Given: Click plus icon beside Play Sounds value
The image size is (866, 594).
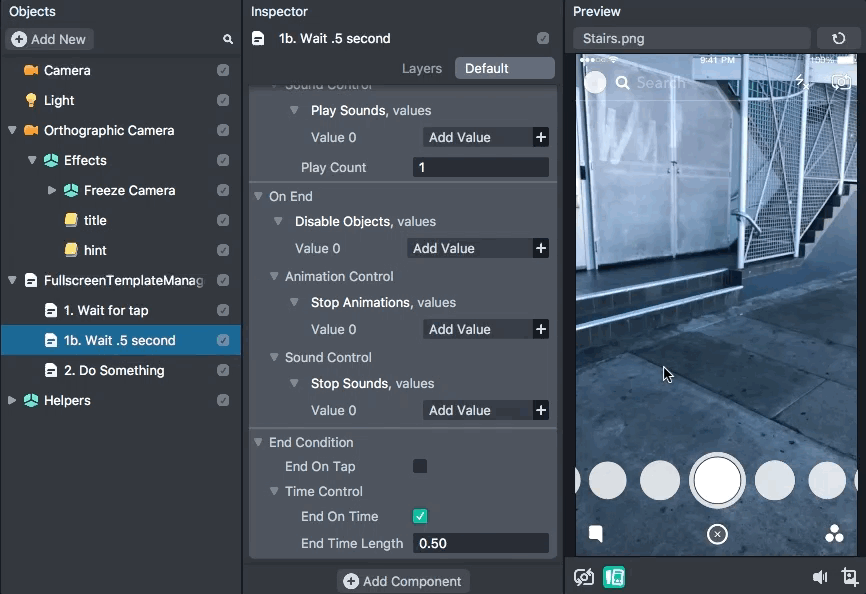Looking at the screenshot, I should [541, 138].
